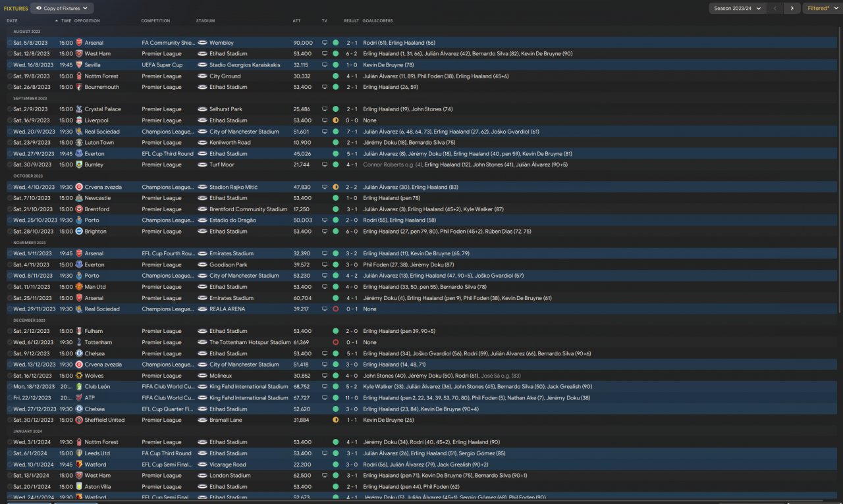Click the Leeds Utd club badge
The width and height of the screenshot is (843, 504).
(x=79, y=453)
